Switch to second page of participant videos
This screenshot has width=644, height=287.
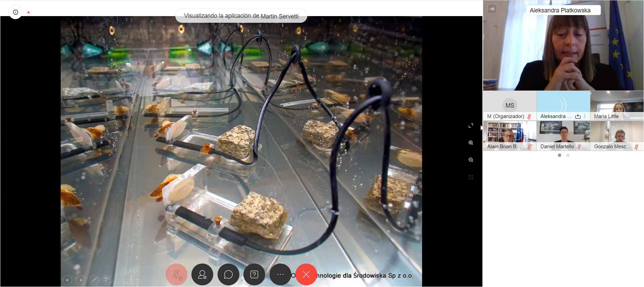568,155
